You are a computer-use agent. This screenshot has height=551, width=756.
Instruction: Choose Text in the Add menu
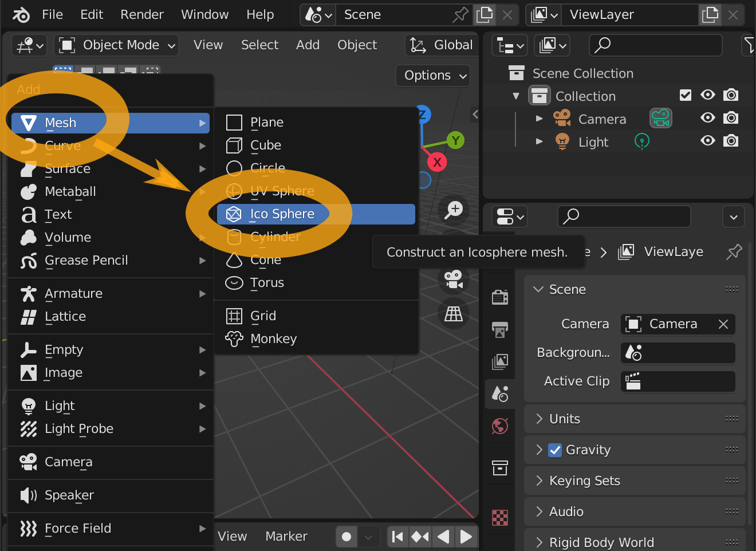tap(111, 215)
